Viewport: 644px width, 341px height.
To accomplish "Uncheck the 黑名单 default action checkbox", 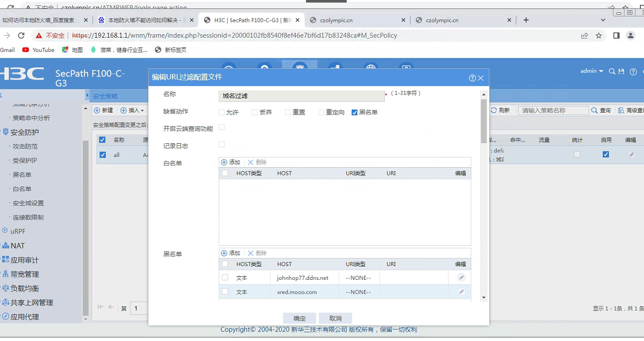I will tap(354, 112).
